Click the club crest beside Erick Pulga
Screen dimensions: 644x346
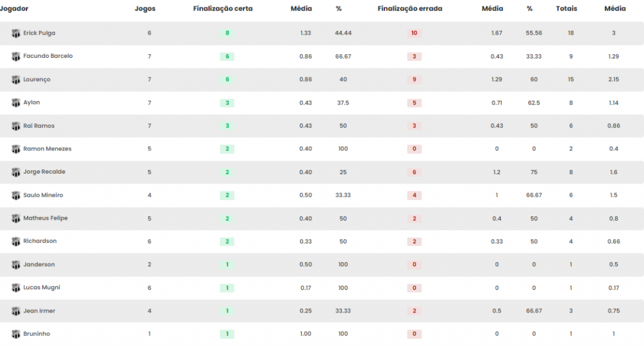(16, 33)
